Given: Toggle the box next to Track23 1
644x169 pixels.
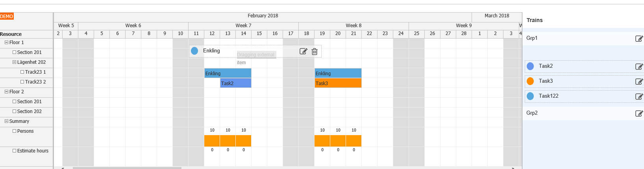Looking at the screenshot, I should click(x=22, y=72).
